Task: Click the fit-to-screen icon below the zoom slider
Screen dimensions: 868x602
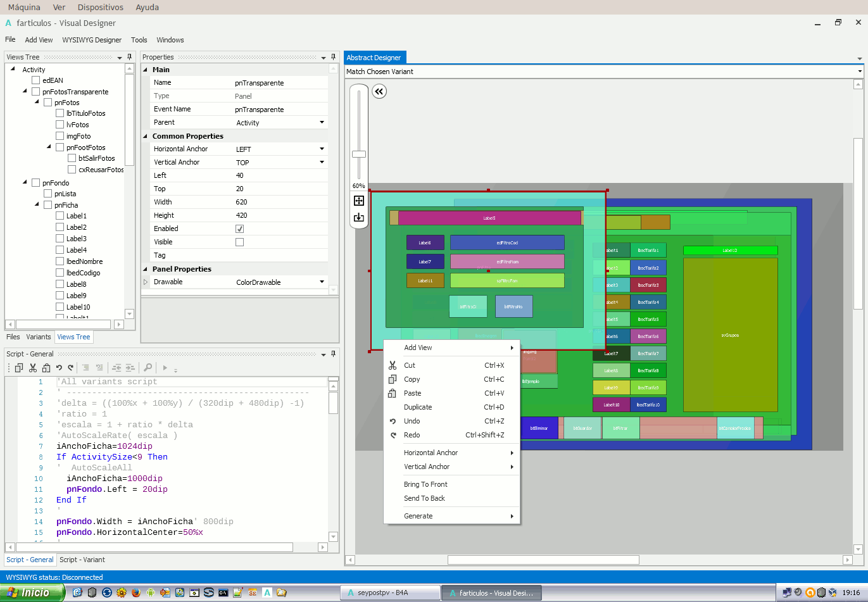Action: [359, 201]
